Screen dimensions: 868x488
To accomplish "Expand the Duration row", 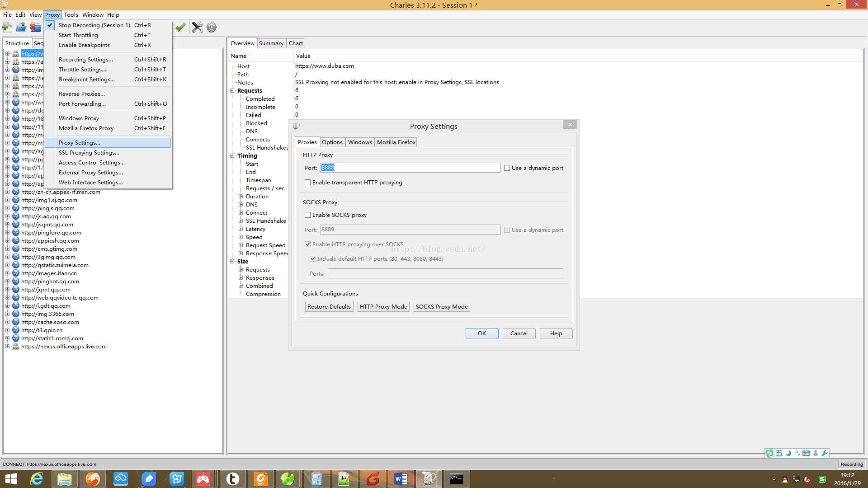I will point(241,197).
